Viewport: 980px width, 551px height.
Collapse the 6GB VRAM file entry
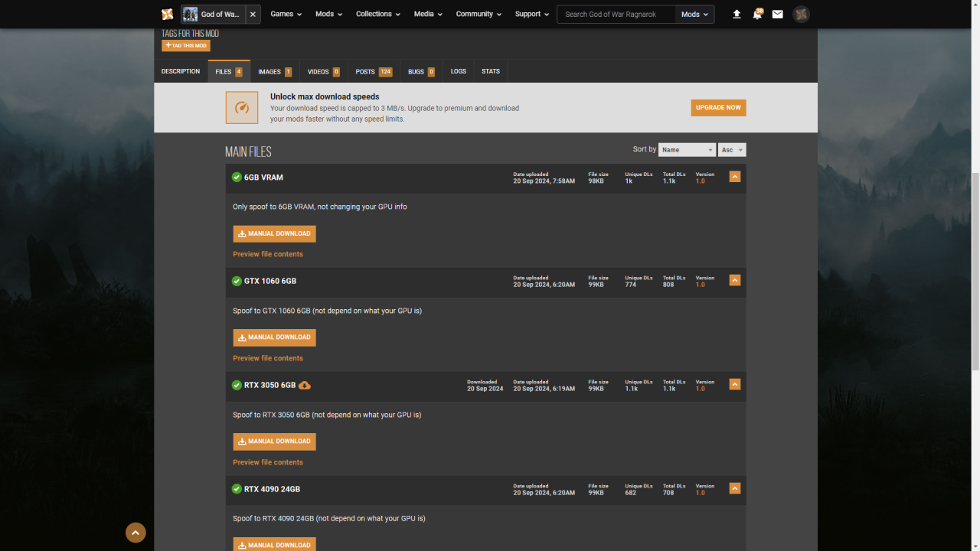click(734, 177)
